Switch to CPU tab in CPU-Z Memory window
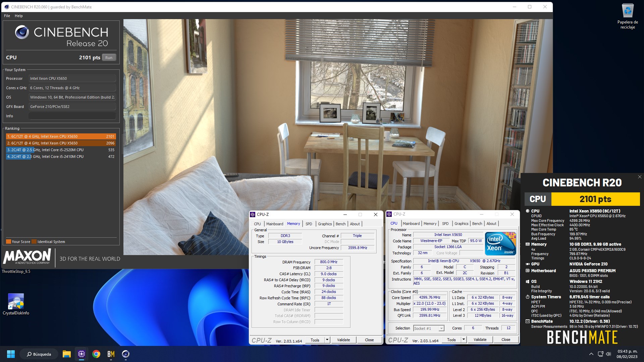Viewport: 644px width, 362px height. pyautogui.click(x=257, y=224)
